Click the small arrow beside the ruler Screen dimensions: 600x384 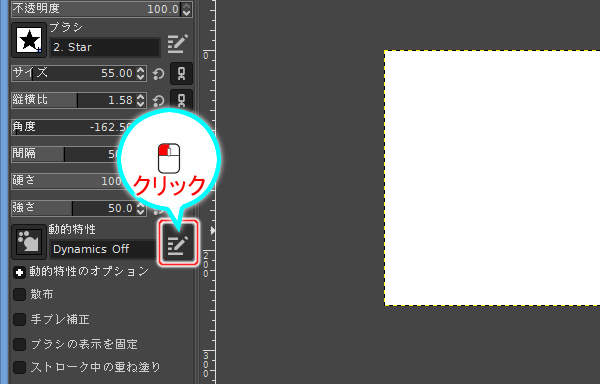pos(212,231)
